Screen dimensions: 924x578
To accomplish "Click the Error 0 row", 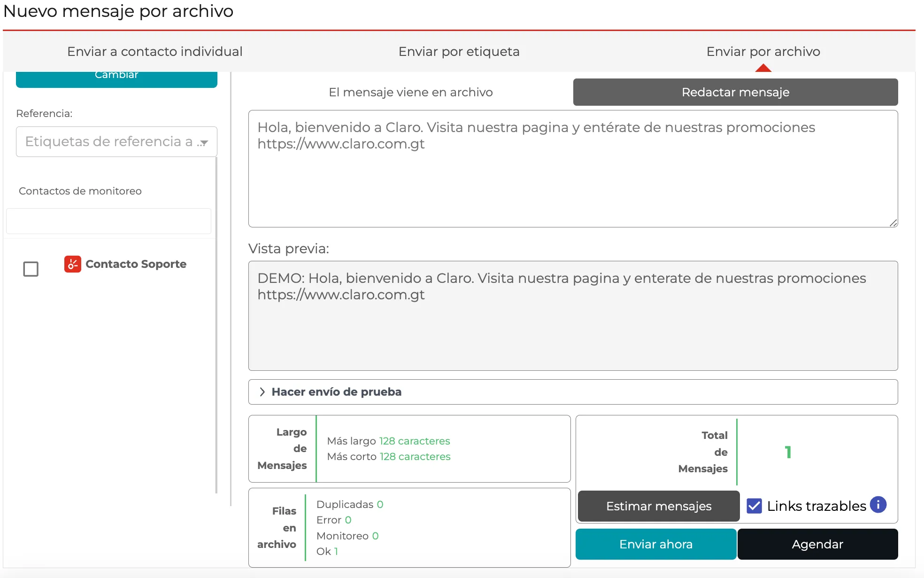I will [x=334, y=520].
